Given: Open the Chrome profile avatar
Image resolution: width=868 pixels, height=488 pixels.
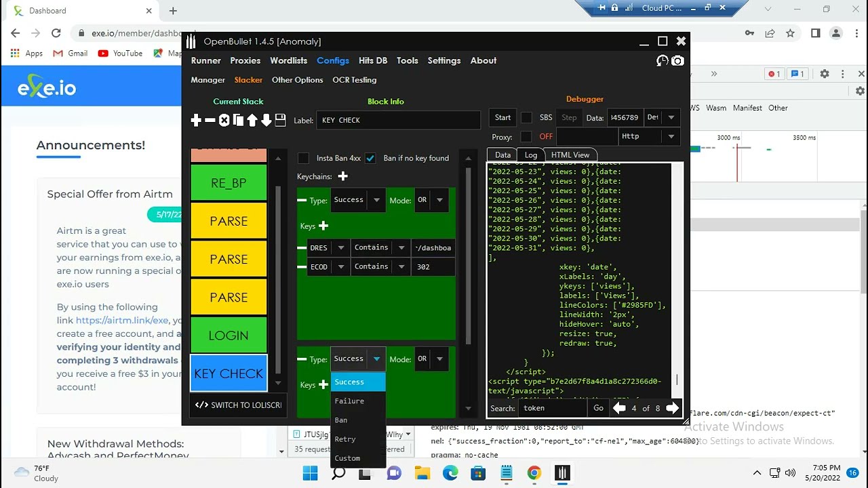Looking at the screenshot, I should [x=836, y=33].
